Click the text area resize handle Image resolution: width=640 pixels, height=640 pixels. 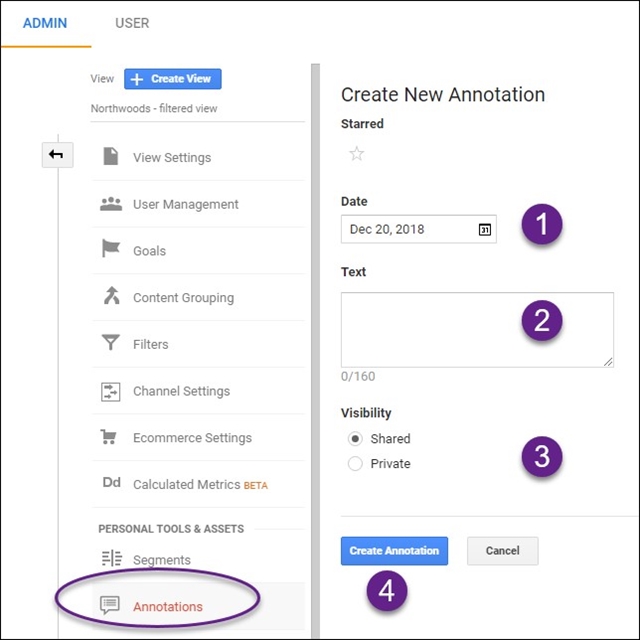(608, 362)
